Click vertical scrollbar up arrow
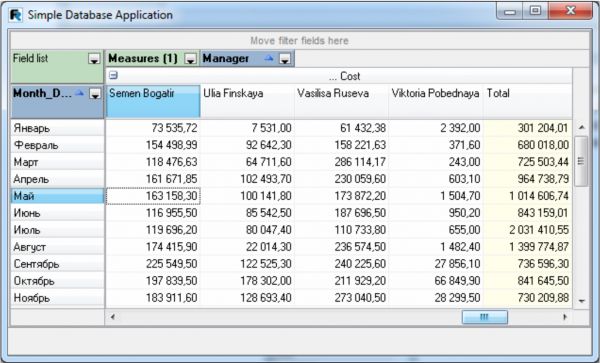600x363 pixels. click(x=582, y=127)
